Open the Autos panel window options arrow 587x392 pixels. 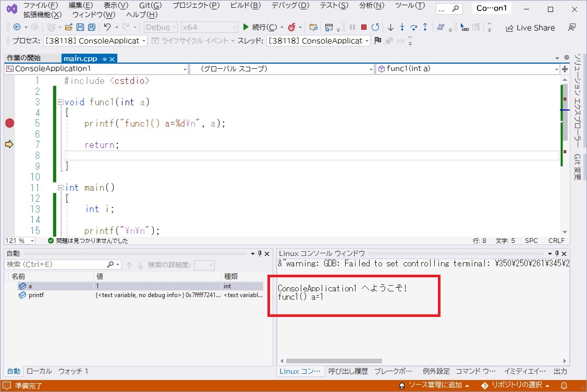[253, 253]
